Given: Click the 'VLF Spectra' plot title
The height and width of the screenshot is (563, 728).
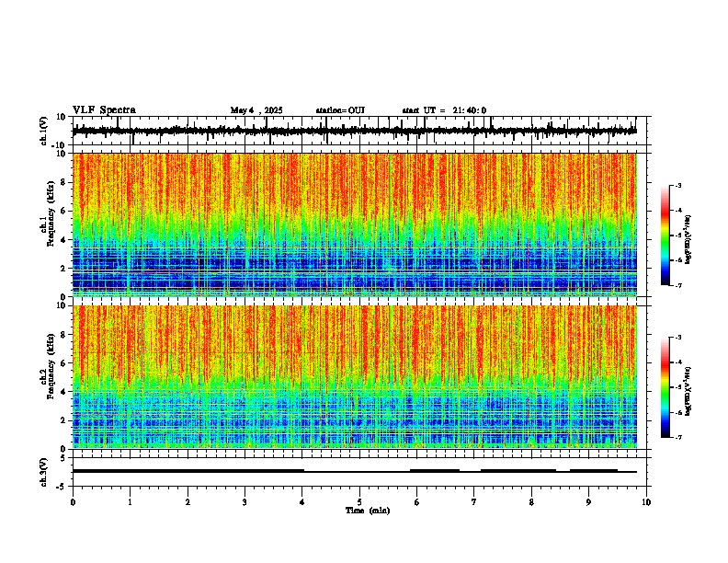Looking at the screenshot, I should pyautogui.click(x=104, y=110).
